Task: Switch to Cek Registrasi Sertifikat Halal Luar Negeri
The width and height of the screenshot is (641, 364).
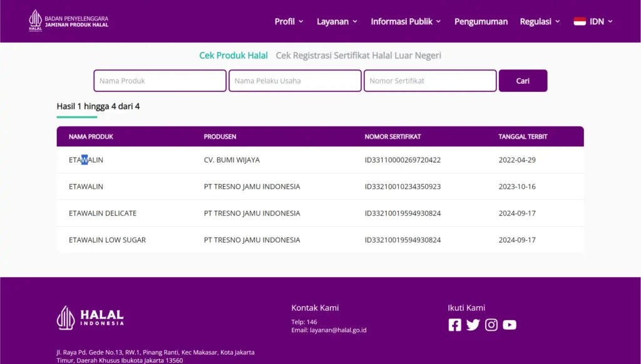Action: tap(359, 56)
